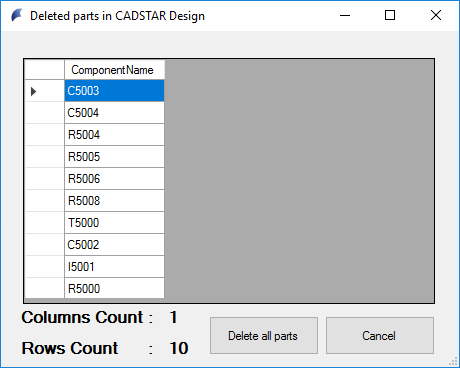Click the row header beside T5000
This screenshot has height=368, width=460.
click(x=44, y=223)
